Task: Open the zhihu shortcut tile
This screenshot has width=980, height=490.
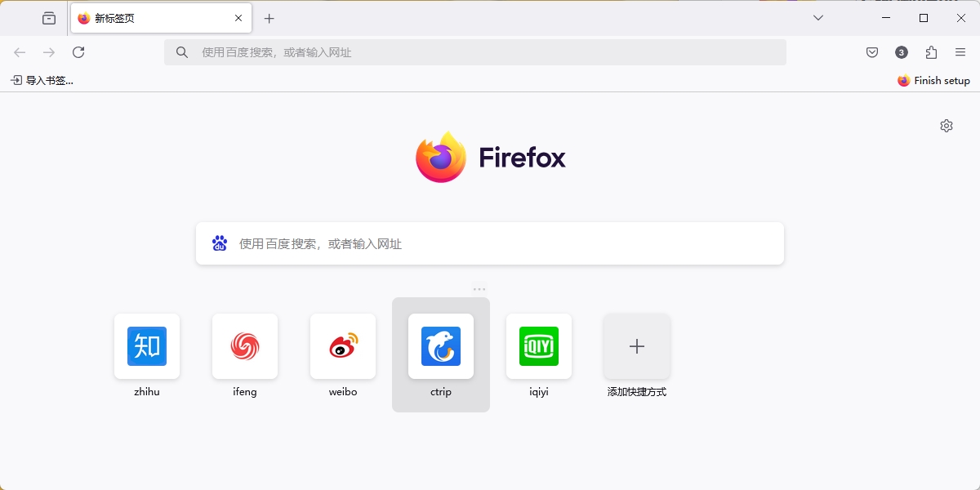Action: click(146, 346)
